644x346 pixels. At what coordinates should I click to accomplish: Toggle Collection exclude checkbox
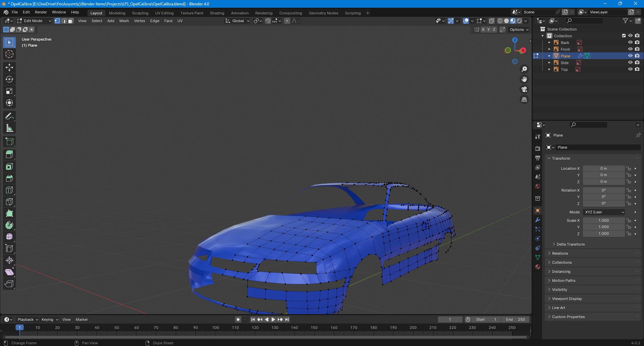click(x=624, y=36)
